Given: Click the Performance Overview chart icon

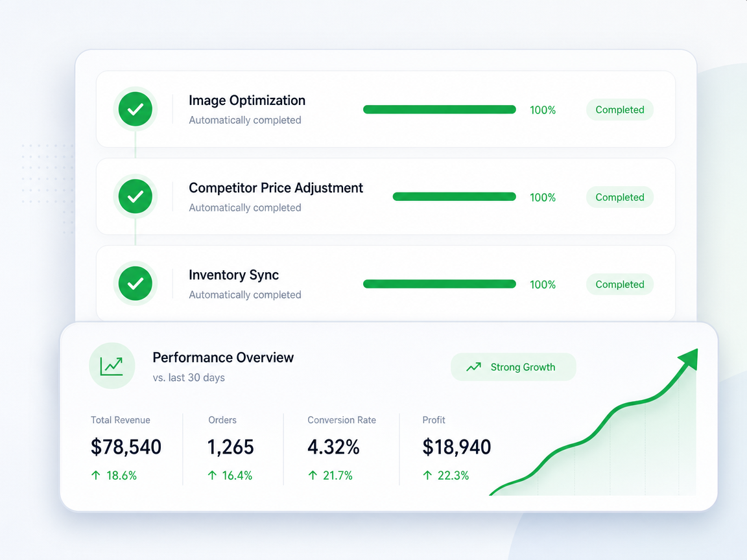Looking at the screenshot, I should [112, 366].
